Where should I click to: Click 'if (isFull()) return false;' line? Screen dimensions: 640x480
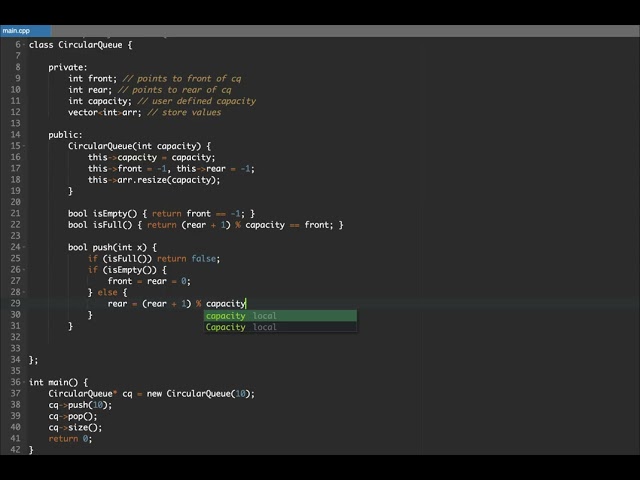pyautogui.click(x=154, y=258)
